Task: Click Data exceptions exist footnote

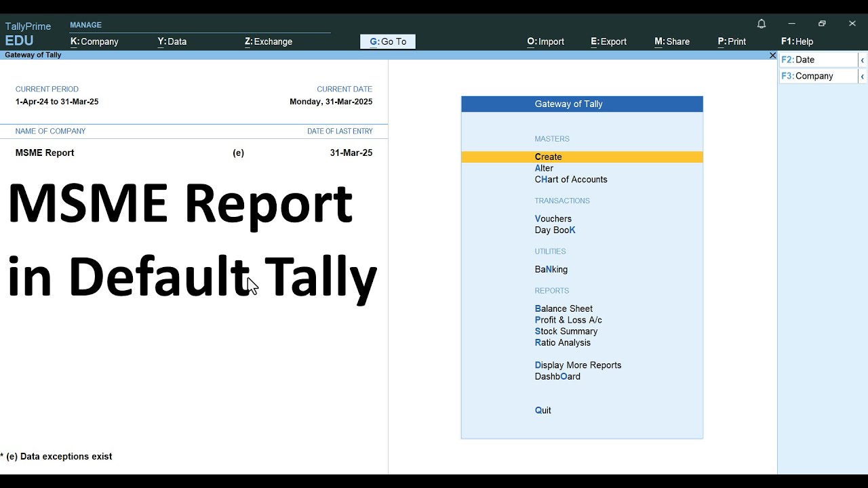Action: point(56,457)
